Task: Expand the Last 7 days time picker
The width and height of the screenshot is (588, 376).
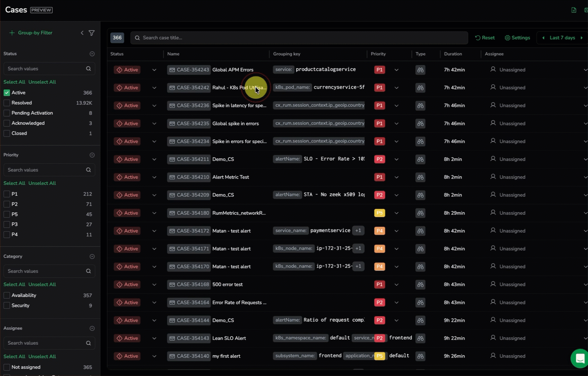Action: point(562,38)
